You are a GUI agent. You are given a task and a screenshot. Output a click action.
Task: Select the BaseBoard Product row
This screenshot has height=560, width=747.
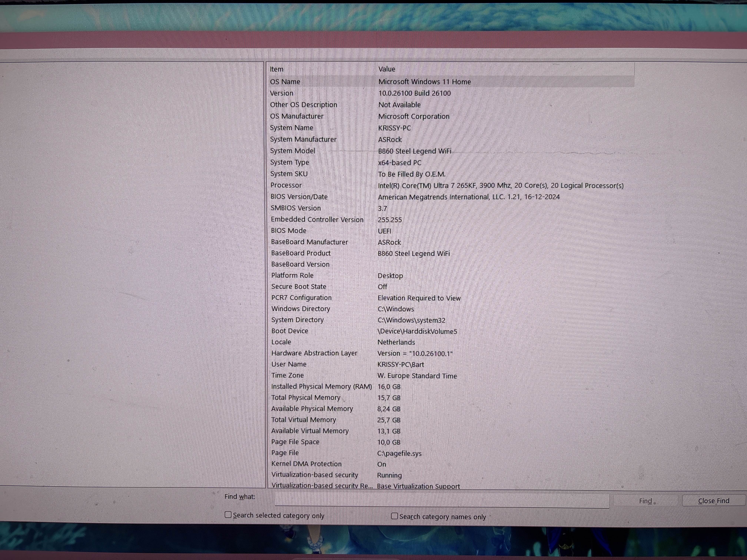pos(301,253)
